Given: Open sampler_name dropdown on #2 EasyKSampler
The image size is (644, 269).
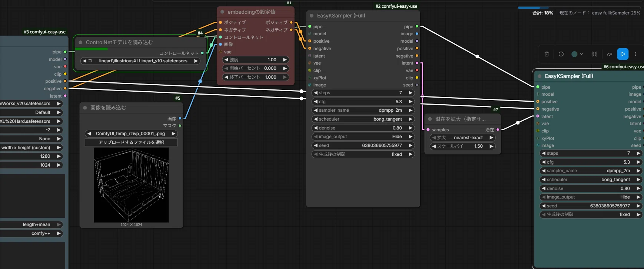Looking at the screenshot, I should click(363, 110).
